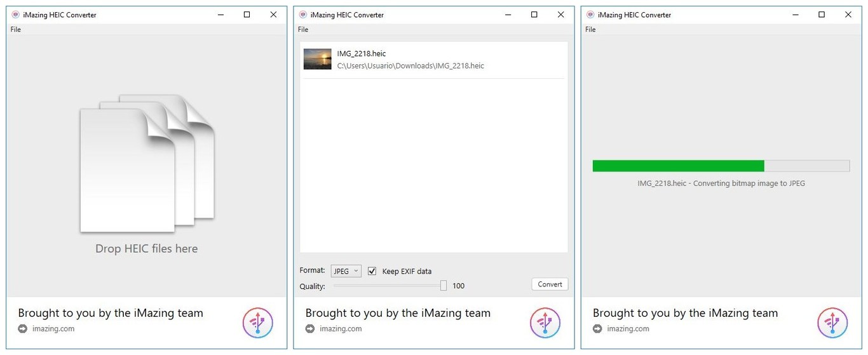This screenshot has width=868, height=355.
Task: Click title bar app icon in middle window
Action: coord(303,15)
